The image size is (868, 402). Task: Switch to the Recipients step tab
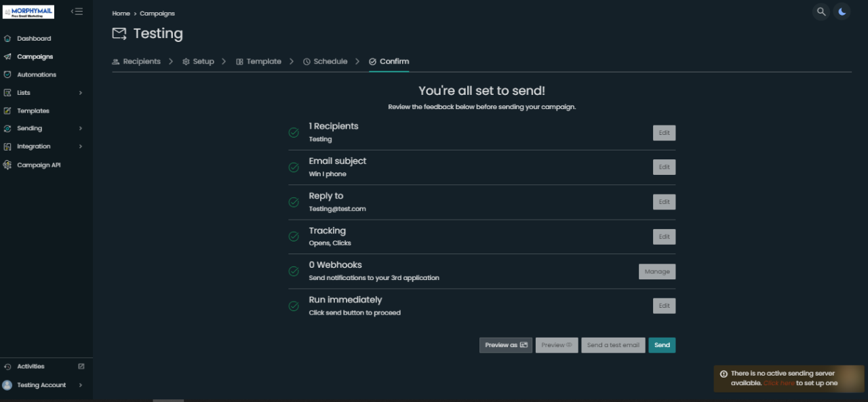(x=136, y=62)
